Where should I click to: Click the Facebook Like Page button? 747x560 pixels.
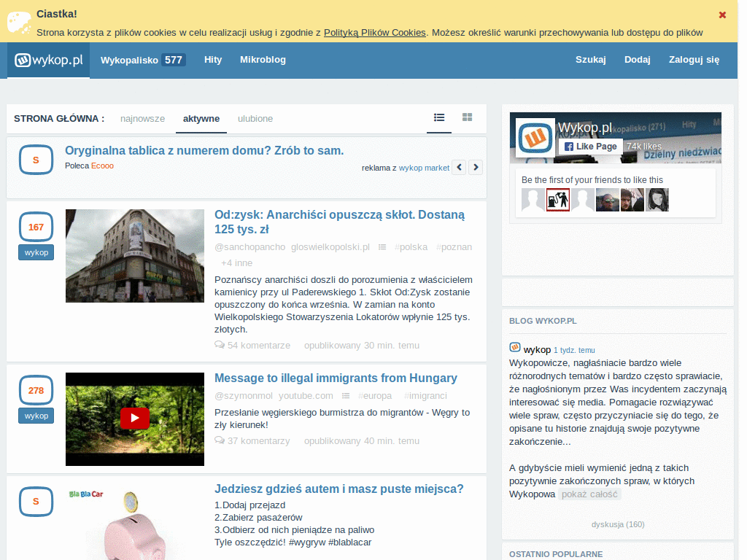click(x=591, y=147)
